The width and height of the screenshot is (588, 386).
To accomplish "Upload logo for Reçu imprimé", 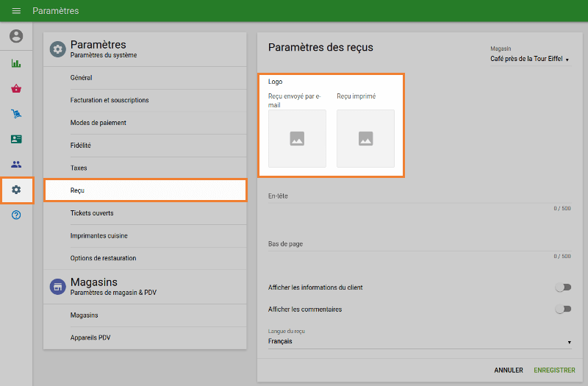I will pyautogui.click(x=365, y=138).
